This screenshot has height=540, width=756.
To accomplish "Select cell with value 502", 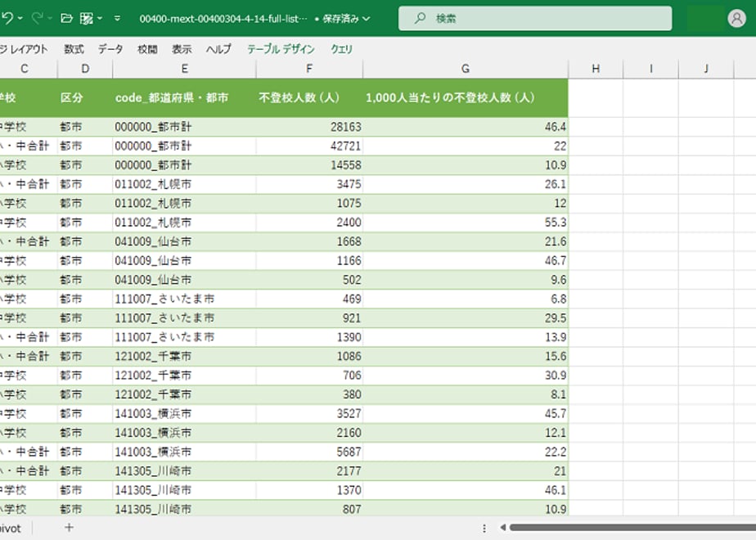I will [309, 280].
